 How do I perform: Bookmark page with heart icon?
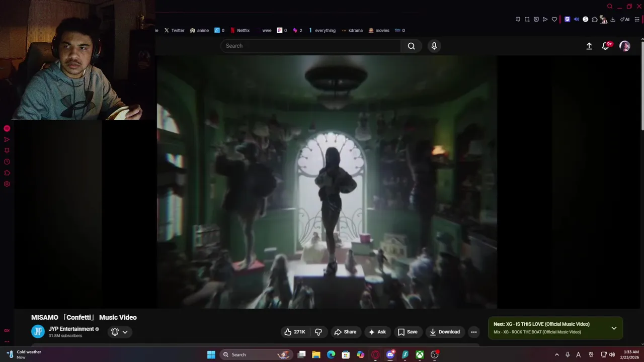click(554, 20)
